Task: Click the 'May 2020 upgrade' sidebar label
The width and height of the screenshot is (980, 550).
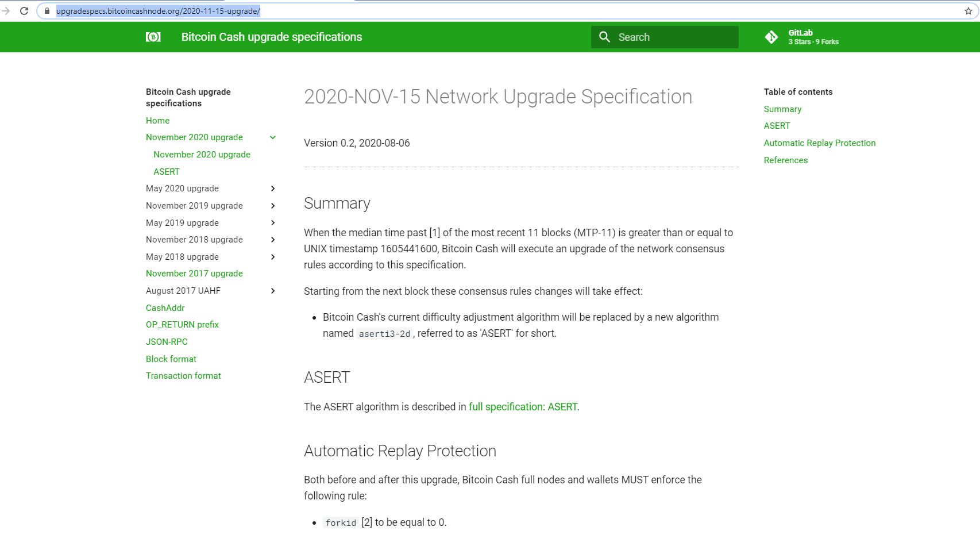Action: 182,189
